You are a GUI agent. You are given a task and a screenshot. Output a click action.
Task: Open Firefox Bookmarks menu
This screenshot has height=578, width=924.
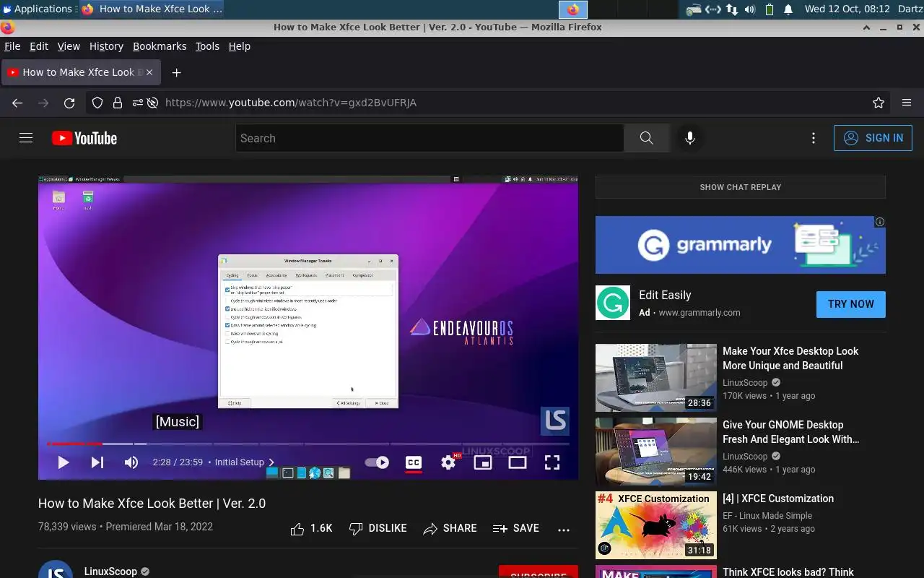click(160, 46)
